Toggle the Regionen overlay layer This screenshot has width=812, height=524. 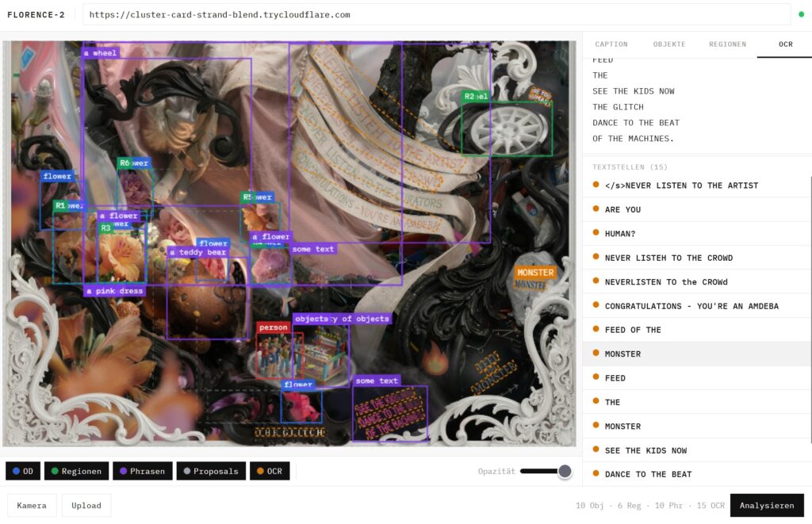click(76, 471)
